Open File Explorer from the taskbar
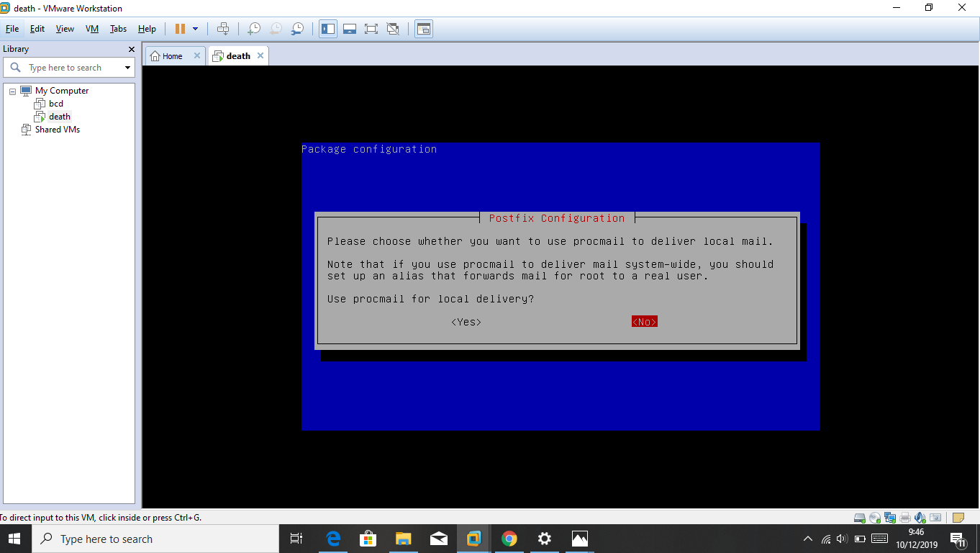980x553 pixels. [404, 539]
